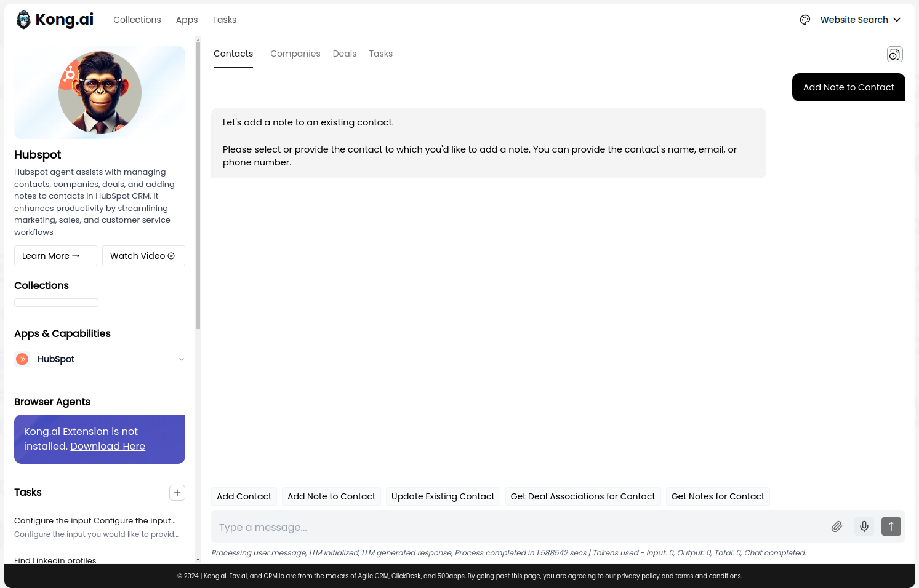This screenshot has width=919, height=588.
Task: Click the Hubspot agent monkey avatar
Action: pos(100,92)
